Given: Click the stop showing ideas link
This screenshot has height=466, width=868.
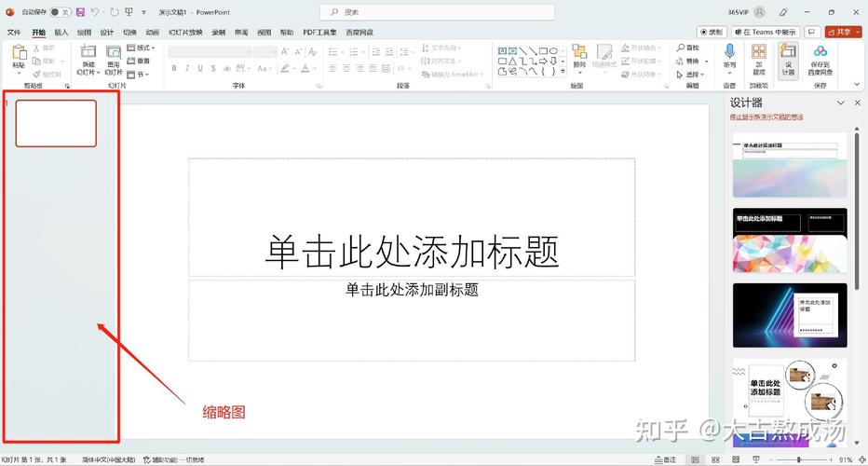Looking at the screenshot, I should [x=766, y=116].
